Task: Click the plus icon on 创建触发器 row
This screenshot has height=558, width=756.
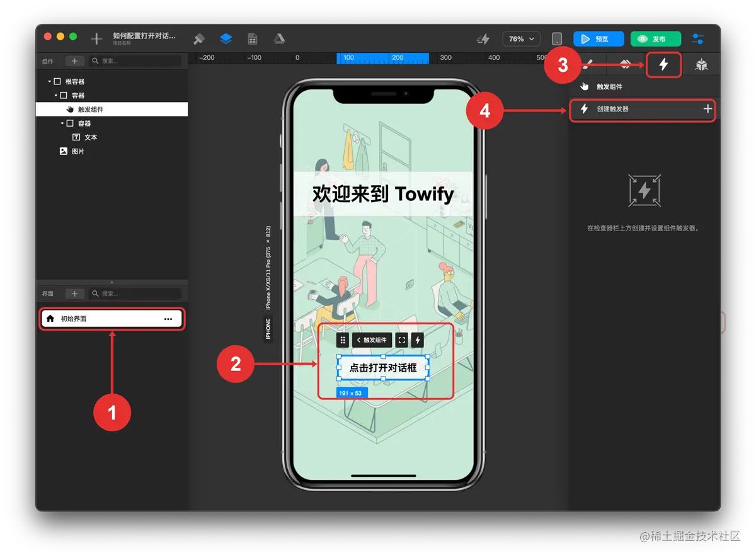Action: pos(707,109)
